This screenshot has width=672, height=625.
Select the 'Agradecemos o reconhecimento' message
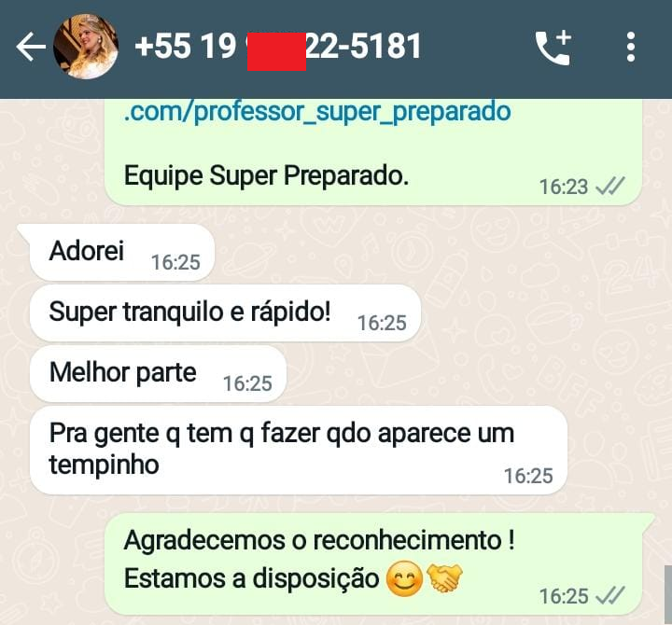pos(373,563)
